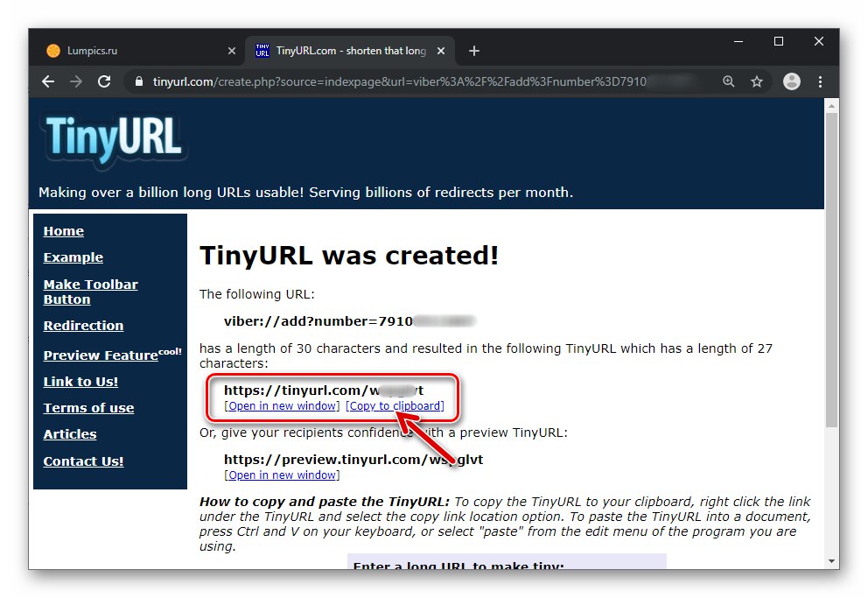
Task: Close the browser window
Action: (x=819, y=41)
